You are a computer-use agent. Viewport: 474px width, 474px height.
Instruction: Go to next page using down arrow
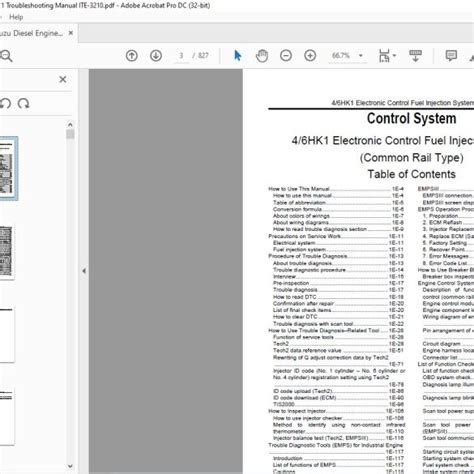point(156,56)
